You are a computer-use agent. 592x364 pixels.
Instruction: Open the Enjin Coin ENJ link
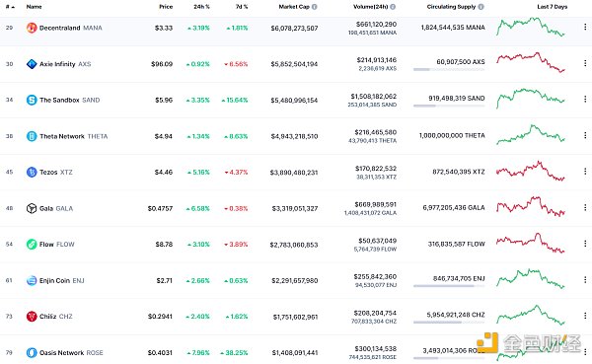pos(61,280)
